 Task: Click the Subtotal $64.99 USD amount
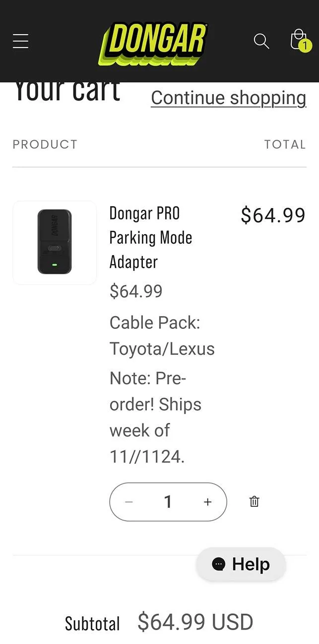195,622
